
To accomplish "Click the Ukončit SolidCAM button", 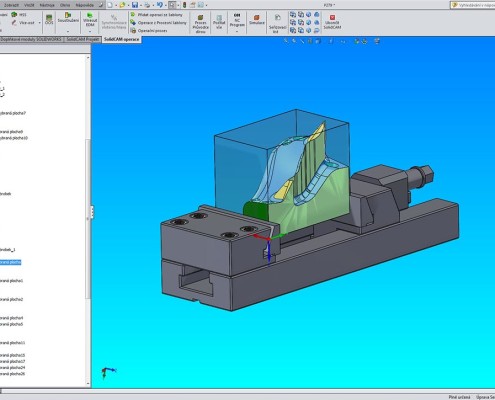I will (332, 22).
